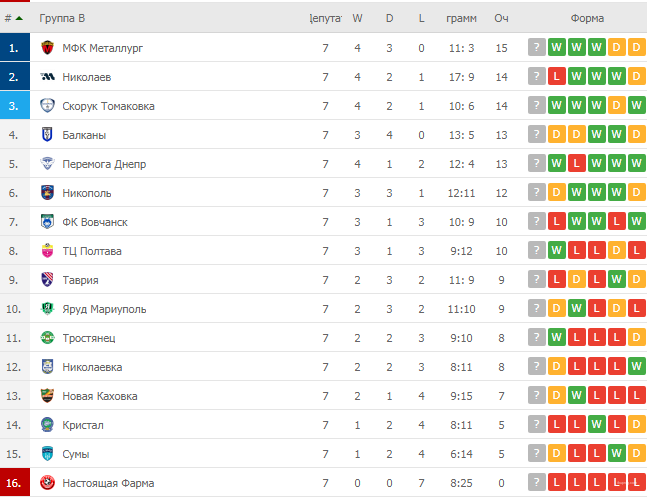Screen dimensions: 647x499
Task: Sort standings by the Оч points header
Action: 501,18
